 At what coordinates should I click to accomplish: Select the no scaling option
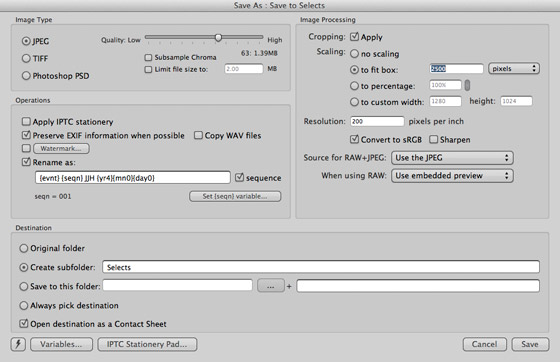(x=354, y=54)
